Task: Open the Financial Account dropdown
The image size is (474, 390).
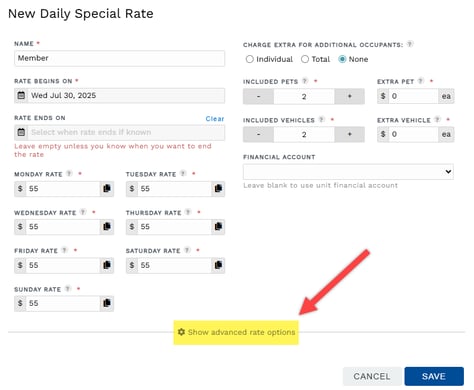Action: point(348,172)
